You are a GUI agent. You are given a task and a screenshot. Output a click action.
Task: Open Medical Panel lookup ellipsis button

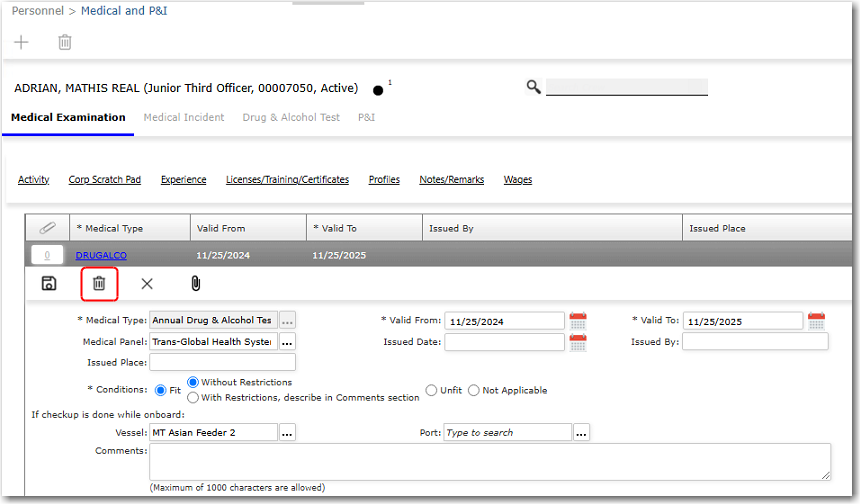(x=287, y=342)
